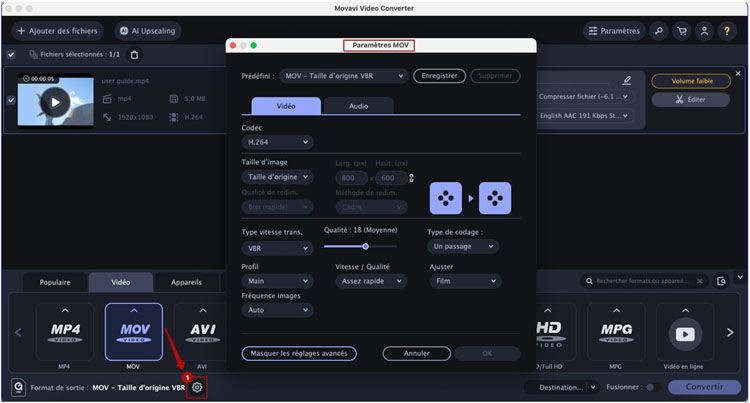Click Masquer les réglages avancés button
The width and height of the screenshot is (750, 403).
pyautogui.click(x=299, y=354)
